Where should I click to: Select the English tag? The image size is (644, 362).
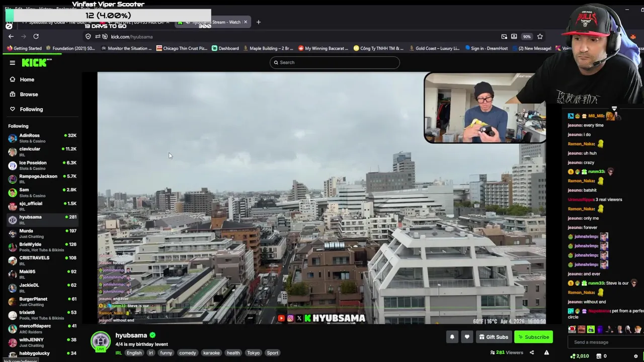(134, 353)
